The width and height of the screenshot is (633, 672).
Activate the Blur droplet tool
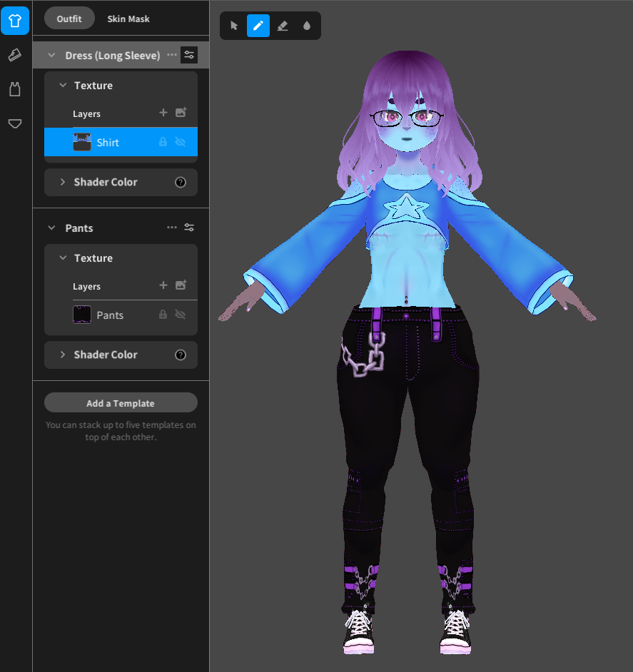tap(306, 26)
